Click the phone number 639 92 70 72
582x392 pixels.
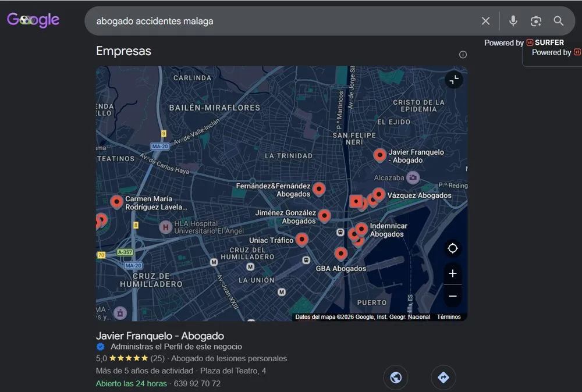(x=197, y=383)
